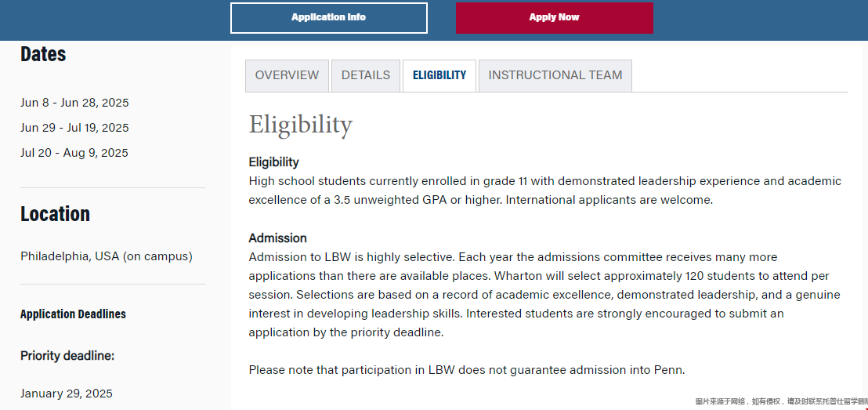
Task: Click the image source watermark text
Action: [x=780, y=401]
